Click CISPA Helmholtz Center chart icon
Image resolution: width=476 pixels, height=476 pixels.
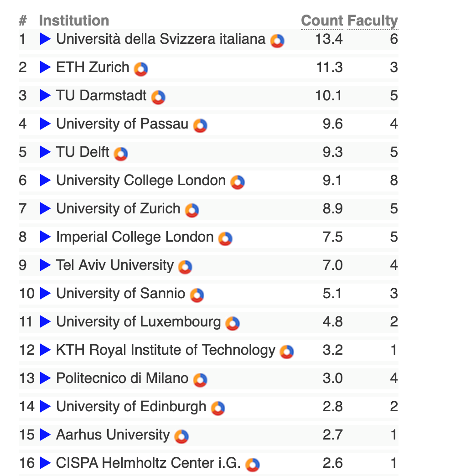[253, 465]
